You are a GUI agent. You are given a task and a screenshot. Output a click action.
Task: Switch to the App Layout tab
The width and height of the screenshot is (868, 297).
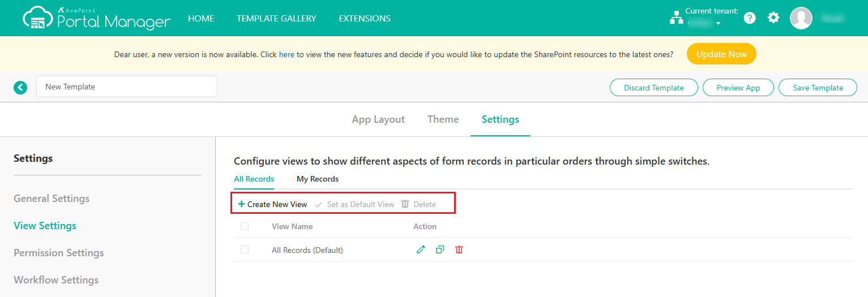378,119
